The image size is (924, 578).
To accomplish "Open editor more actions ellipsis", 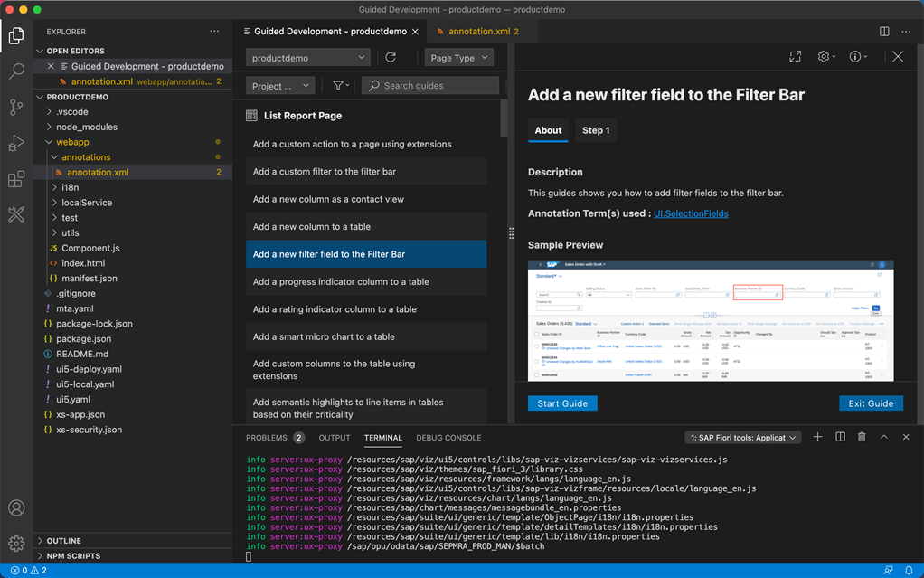I will [906, 32].
